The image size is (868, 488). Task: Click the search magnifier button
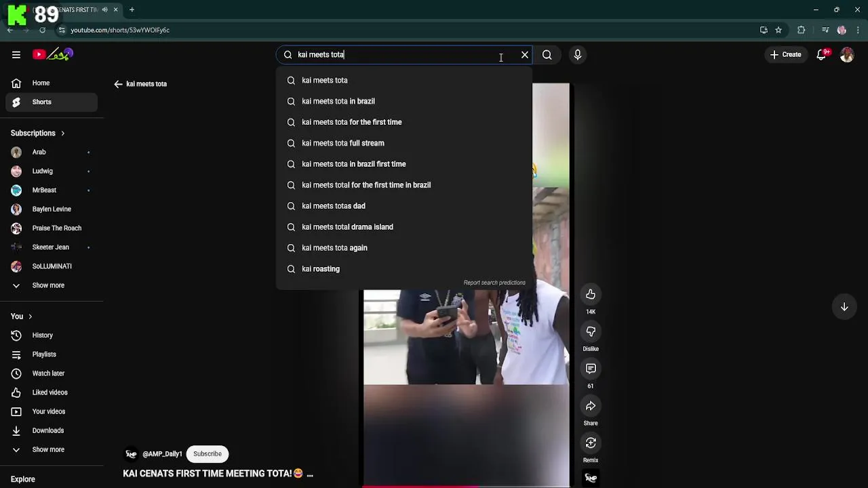coord(547,55)
